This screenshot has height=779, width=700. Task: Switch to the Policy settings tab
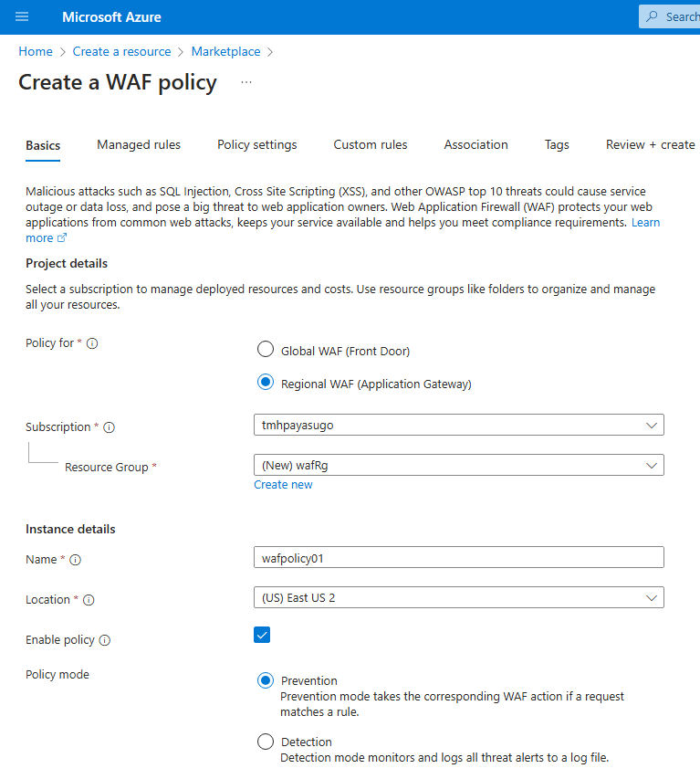click(256, 144)
